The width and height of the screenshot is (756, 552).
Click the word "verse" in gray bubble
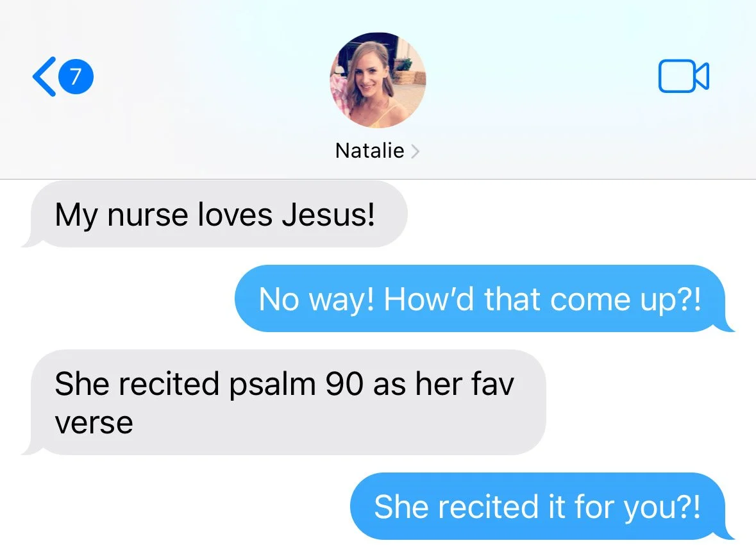pos(94,423)
